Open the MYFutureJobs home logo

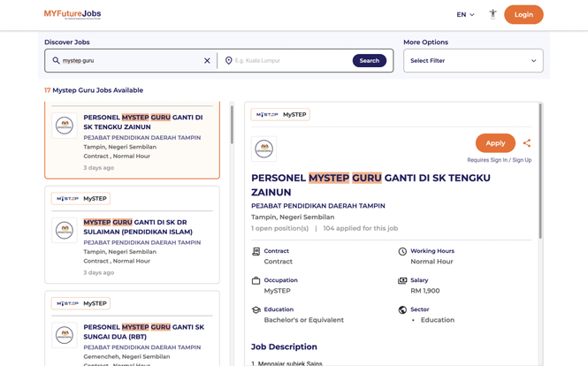[x=73, y=14]
